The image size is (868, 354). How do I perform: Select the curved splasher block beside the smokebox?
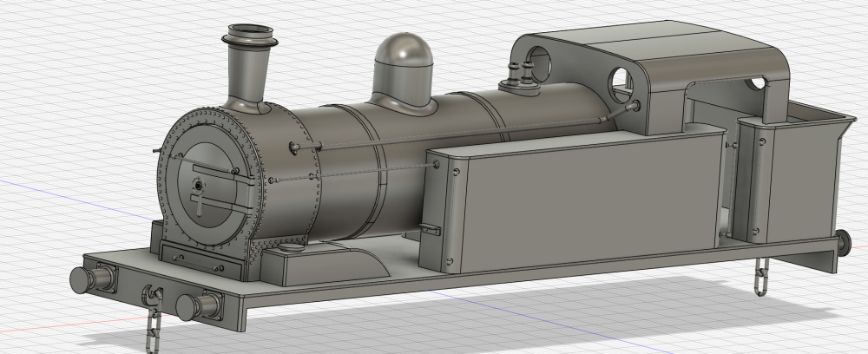point(326,265)
